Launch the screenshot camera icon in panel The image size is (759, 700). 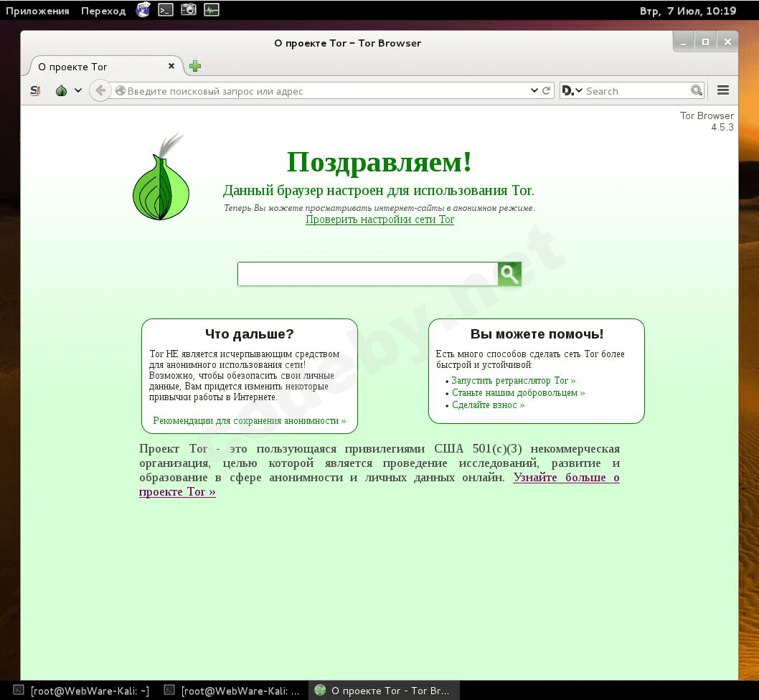click(188, 9)
